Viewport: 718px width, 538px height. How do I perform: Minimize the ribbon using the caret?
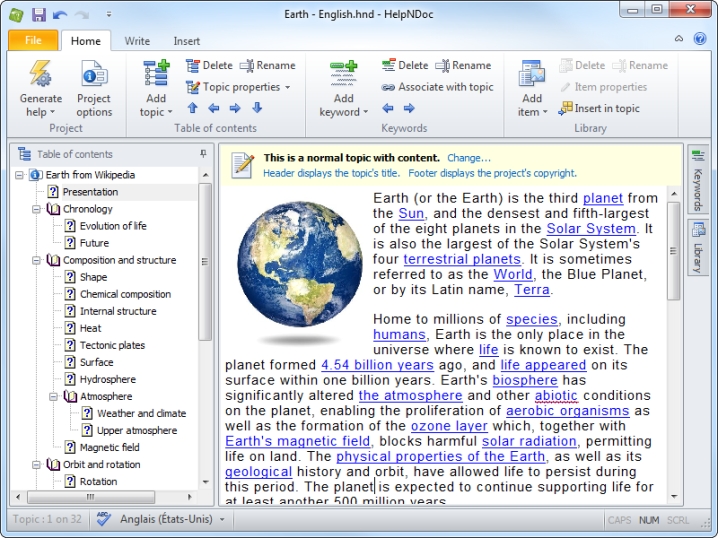(678, 40)
